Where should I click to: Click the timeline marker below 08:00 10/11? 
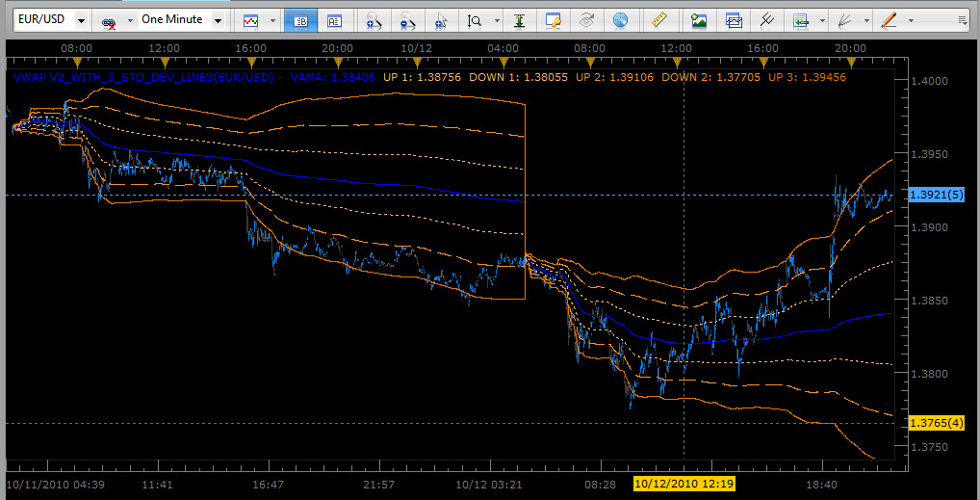pos(78,62)
